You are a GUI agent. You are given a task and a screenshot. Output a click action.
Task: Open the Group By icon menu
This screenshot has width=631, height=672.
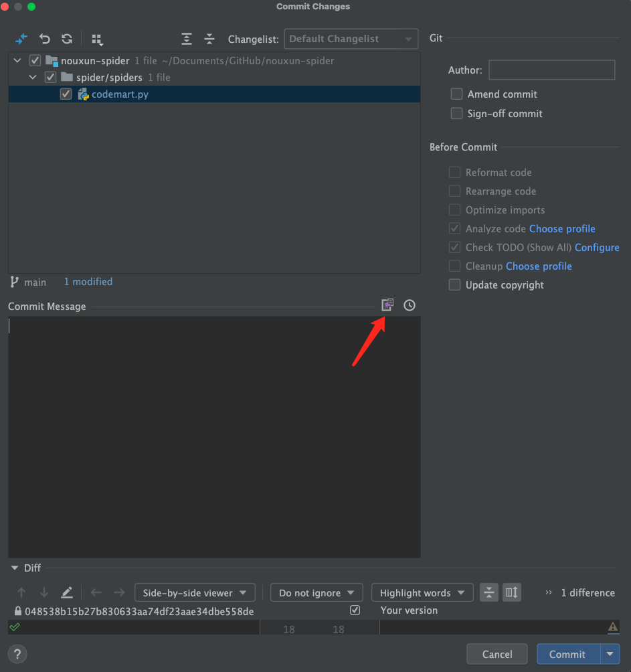click(x=98, y=39)
